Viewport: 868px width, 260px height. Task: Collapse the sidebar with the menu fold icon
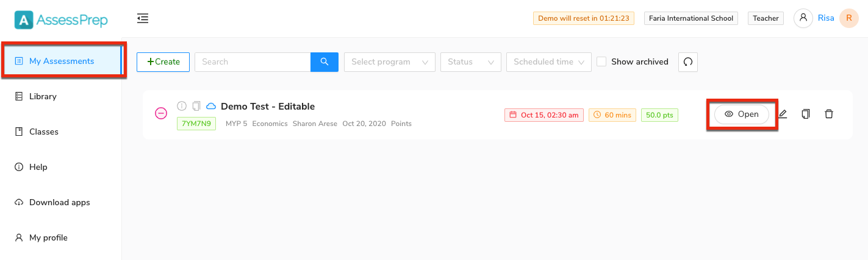[x=143, y=19]
